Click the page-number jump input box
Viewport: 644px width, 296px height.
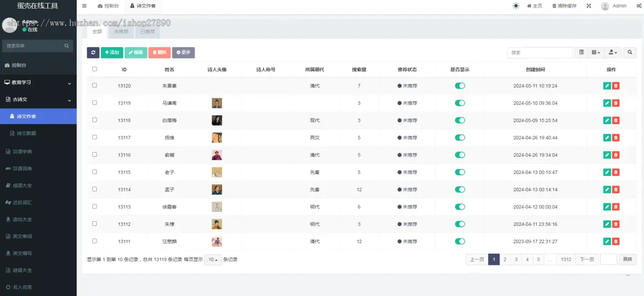point(609,260)
